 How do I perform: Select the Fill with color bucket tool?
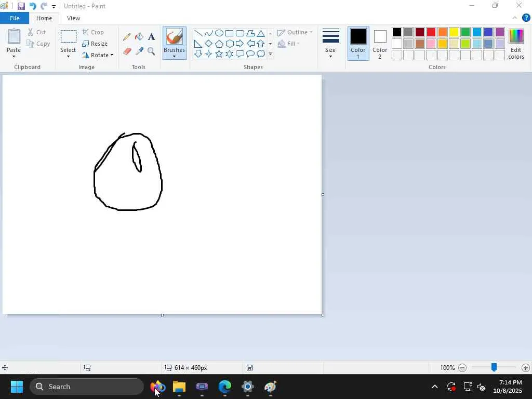pos(139,37)
